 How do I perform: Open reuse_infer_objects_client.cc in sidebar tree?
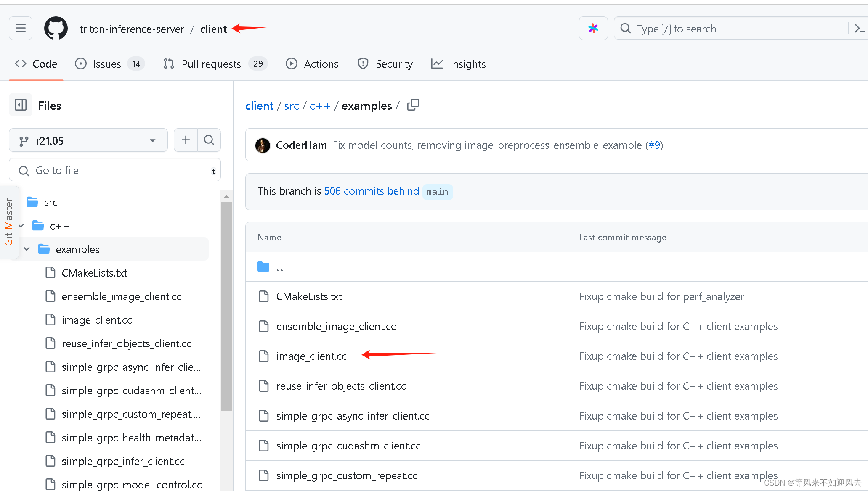[127, 343]
